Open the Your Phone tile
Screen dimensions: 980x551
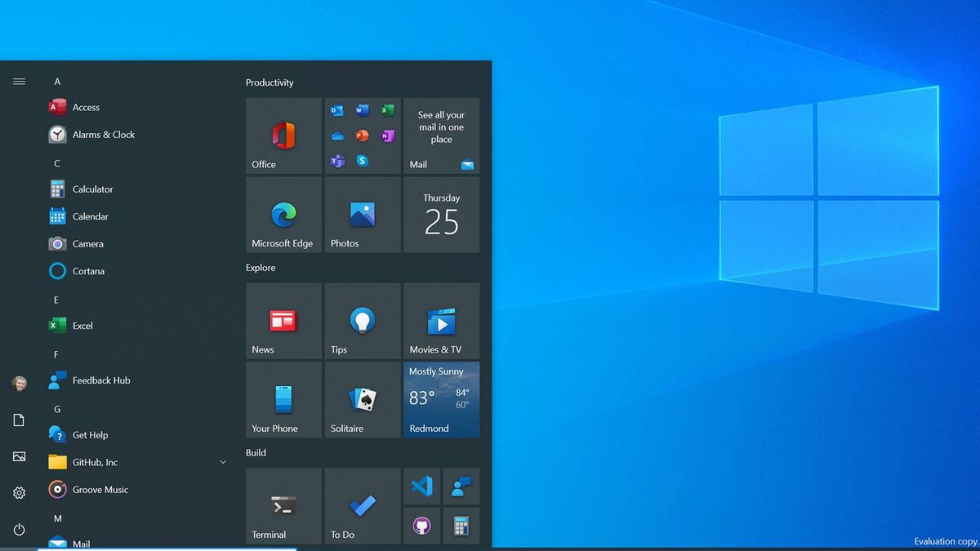[283, 400]
